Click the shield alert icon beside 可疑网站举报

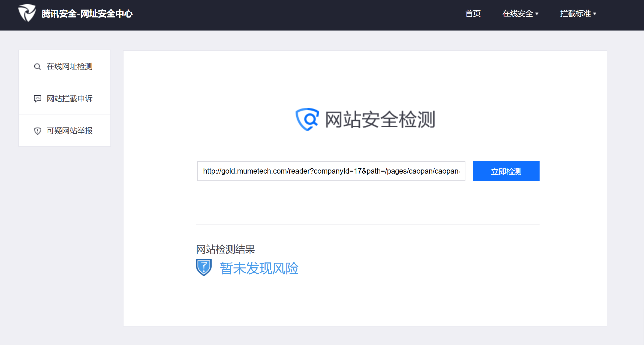click(37, 131)
